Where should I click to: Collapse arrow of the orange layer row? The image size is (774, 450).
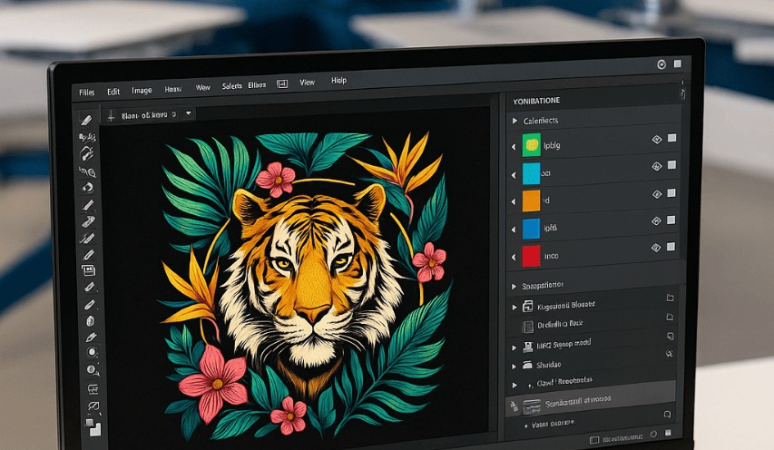click(514, 202)
